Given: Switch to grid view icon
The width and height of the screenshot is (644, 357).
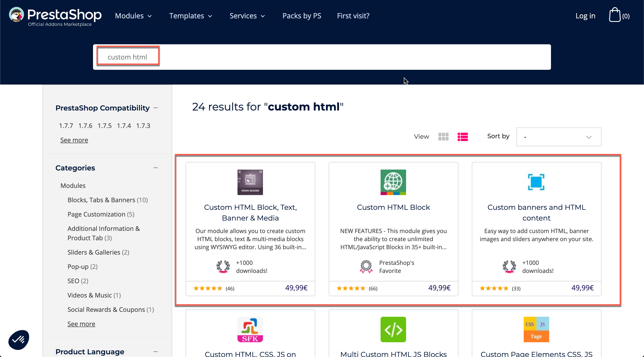Looking at the screenshot, I should [443, 136].
